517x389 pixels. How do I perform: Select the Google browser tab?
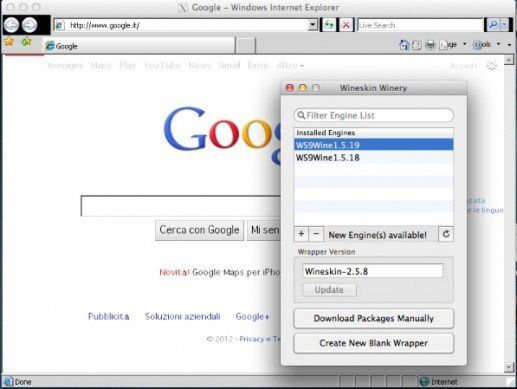(x=139, y=46)
